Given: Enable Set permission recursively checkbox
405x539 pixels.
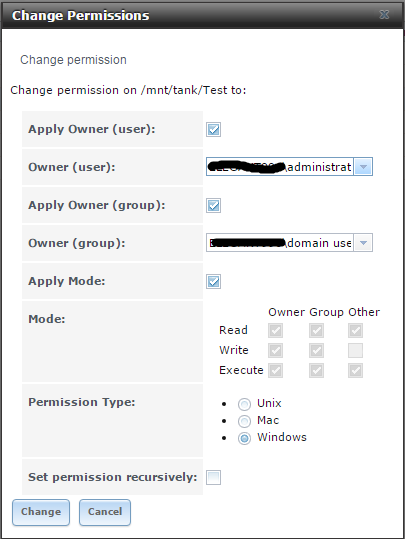Looking at the screenshot, I should pos(213,477).
